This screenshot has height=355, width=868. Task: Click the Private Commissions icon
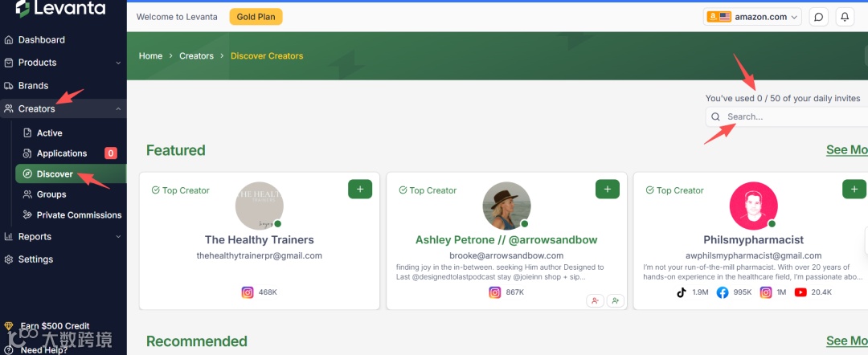click(27, 214)
